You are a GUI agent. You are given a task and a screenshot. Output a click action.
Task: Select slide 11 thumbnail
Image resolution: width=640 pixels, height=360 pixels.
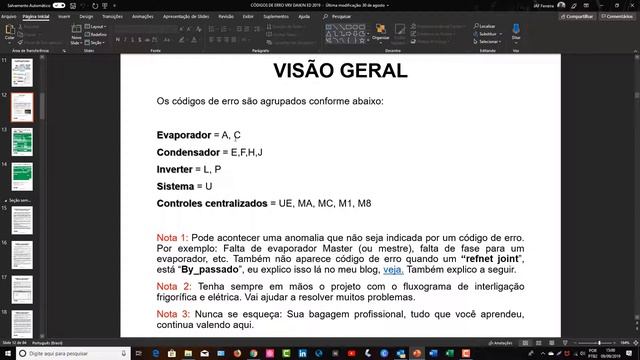pos(22,73)
